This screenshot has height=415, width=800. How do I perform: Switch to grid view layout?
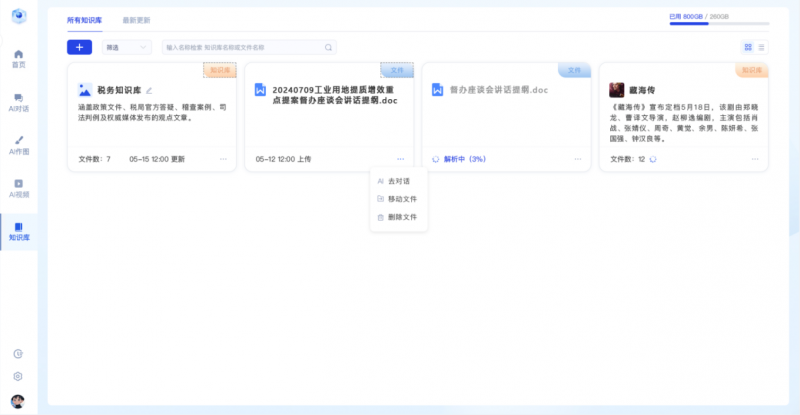coord(748,47)
